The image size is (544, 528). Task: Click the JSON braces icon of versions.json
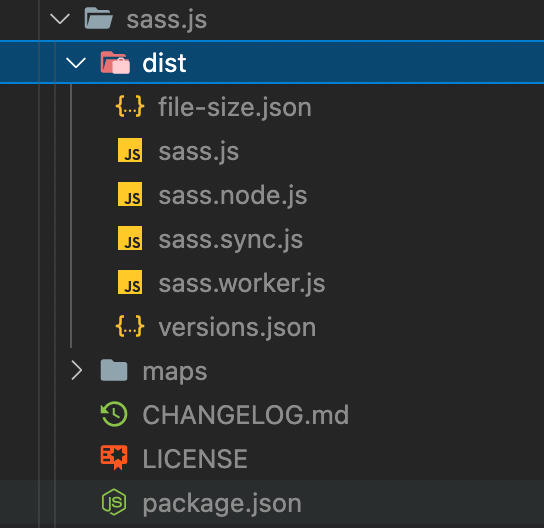pos(130,326)
